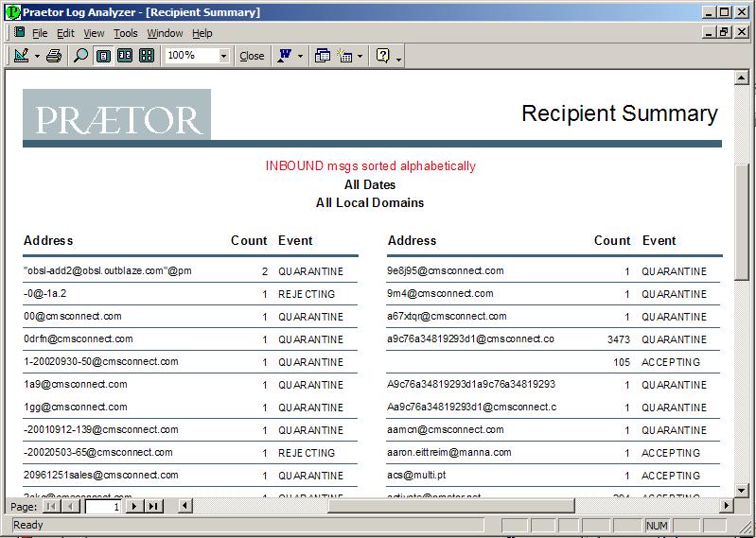Open the File menu

coord(40,33)
